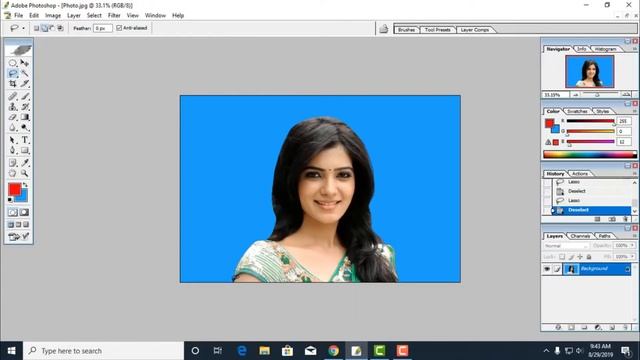640x360 pixels.
Task: Open the Normal blend mode dropdown
Action: click(x=566, y=246)
